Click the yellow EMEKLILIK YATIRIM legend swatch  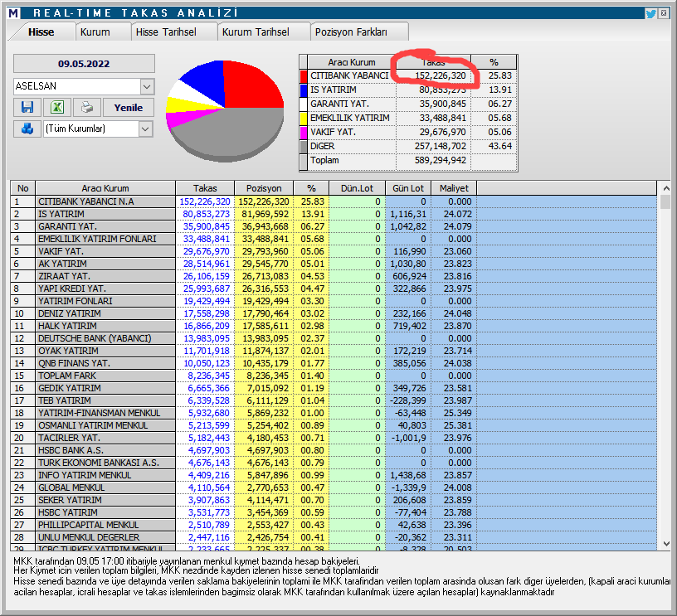[304, 119]
